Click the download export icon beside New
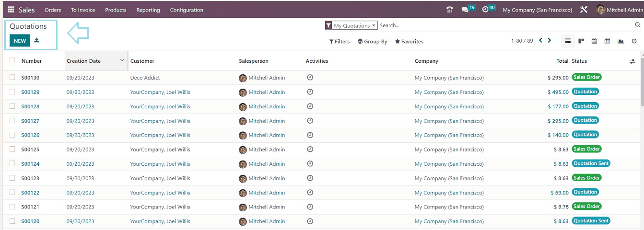Screen dimensions: 644x230 click(x=37, y=41)
